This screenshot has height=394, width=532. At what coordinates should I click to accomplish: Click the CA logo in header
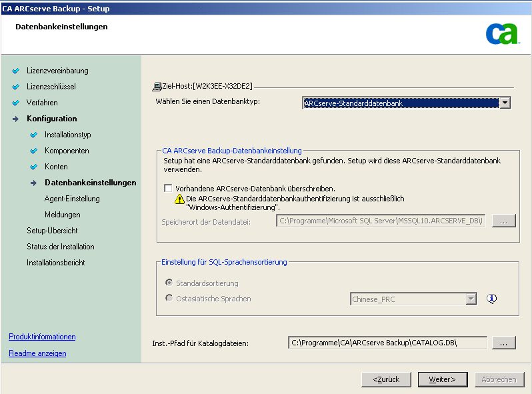tap(503, 33)
